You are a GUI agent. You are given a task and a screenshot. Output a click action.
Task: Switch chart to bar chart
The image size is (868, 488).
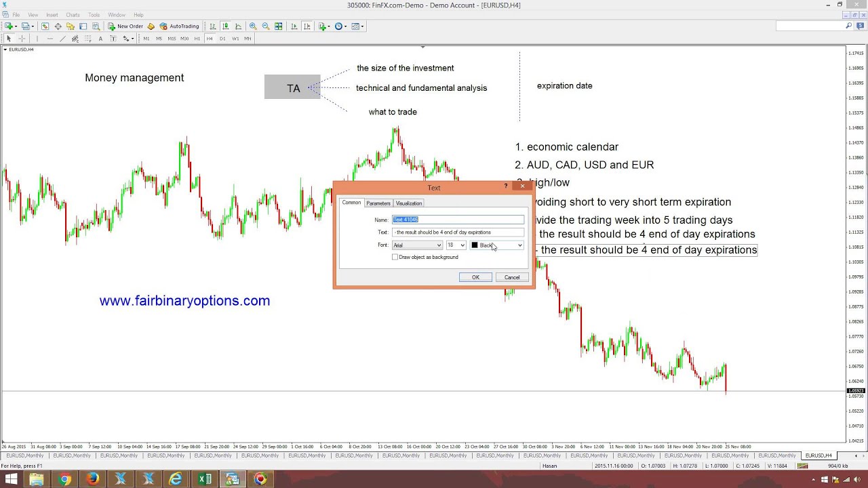tap(213, 26)
